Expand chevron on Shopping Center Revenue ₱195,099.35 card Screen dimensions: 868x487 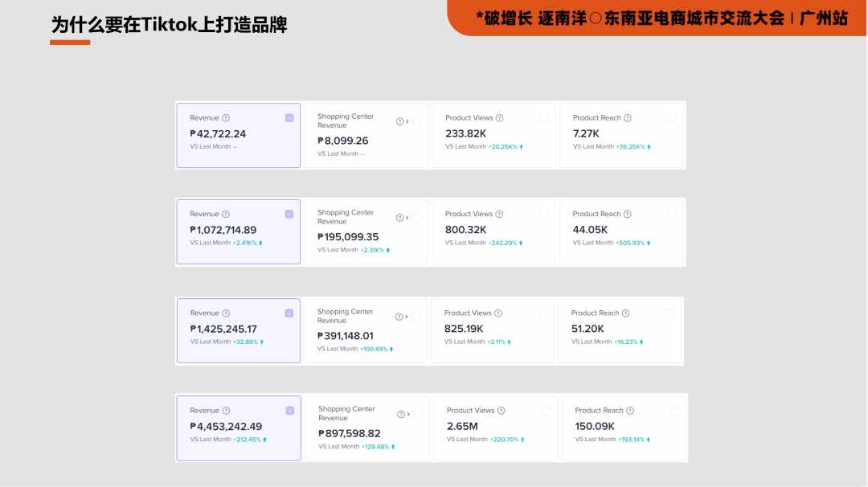(407, 218)
